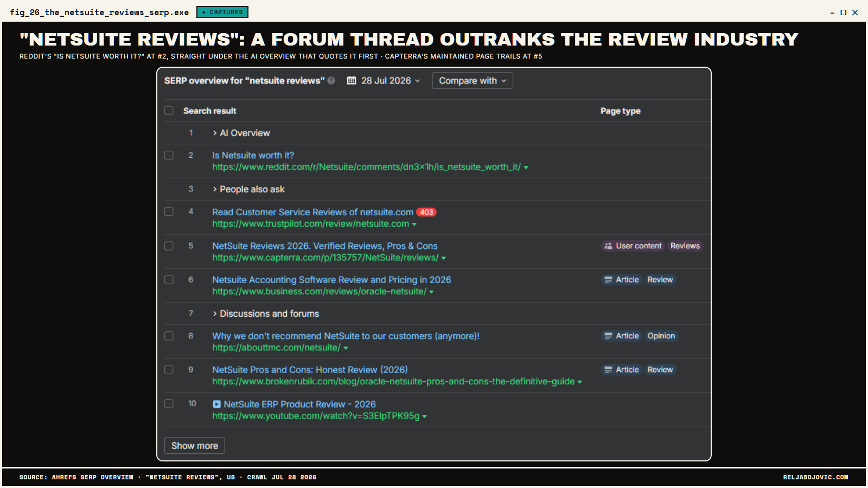Open NetSuite ERP Product Review - 2026 link
The height and width of the screenshot is (488, 868).
(300, 404)
